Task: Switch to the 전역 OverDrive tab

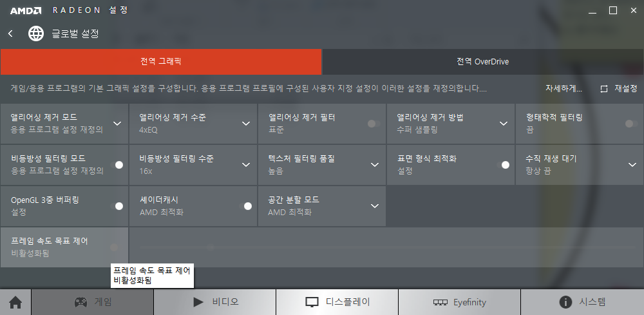Action: pos(482,62)
